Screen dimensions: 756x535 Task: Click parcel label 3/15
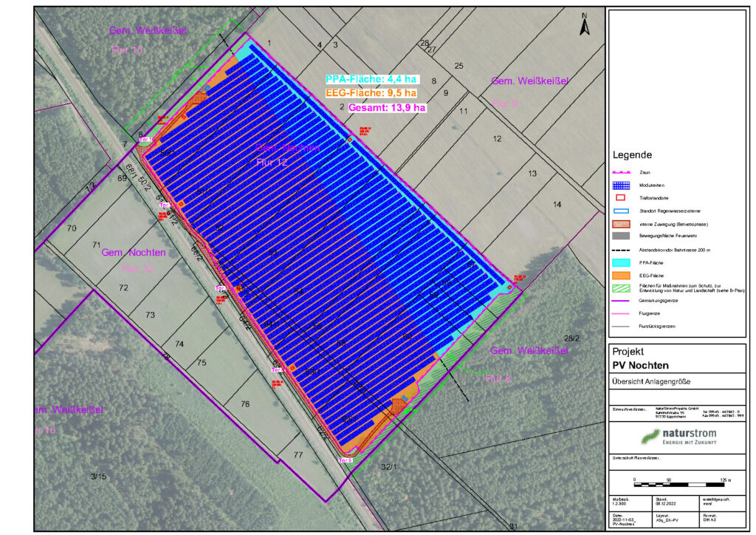[98, 476]
